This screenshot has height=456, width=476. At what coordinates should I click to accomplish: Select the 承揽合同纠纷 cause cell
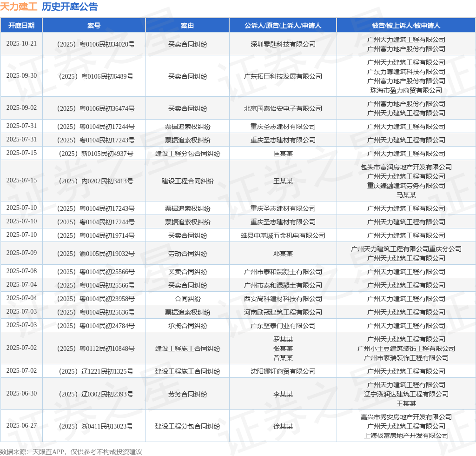coord(188,326)
